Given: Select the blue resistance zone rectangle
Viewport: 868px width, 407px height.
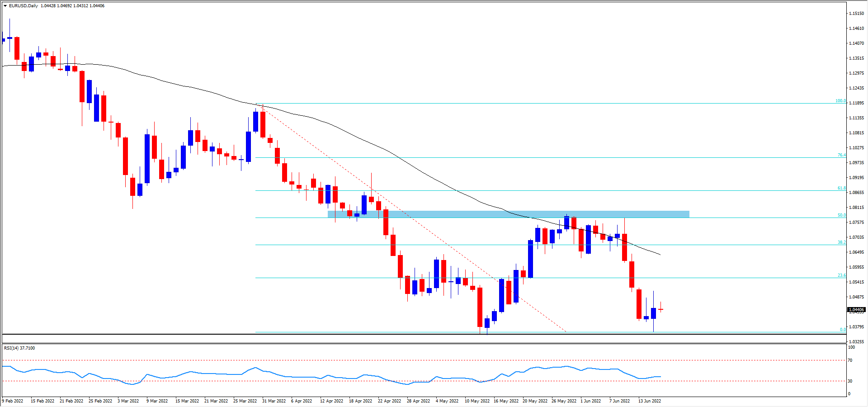Looking at the screenshot, I should 508,214.
